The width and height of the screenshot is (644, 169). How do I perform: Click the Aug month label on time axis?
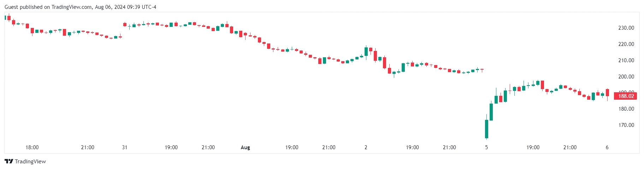coord(245,147)
